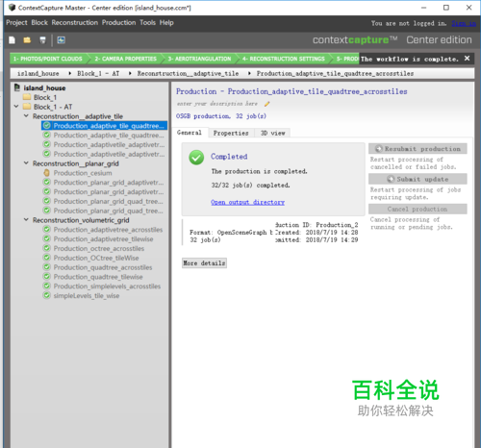481x448 pixels.
Task: Click status icon of Production_adaptivetree_acrosstiles
Action: 47,230
